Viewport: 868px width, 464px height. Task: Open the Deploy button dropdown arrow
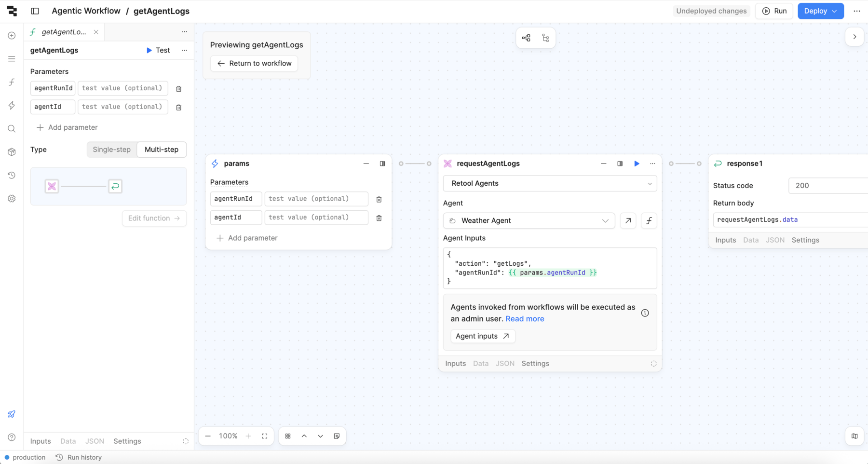(835, 11)
